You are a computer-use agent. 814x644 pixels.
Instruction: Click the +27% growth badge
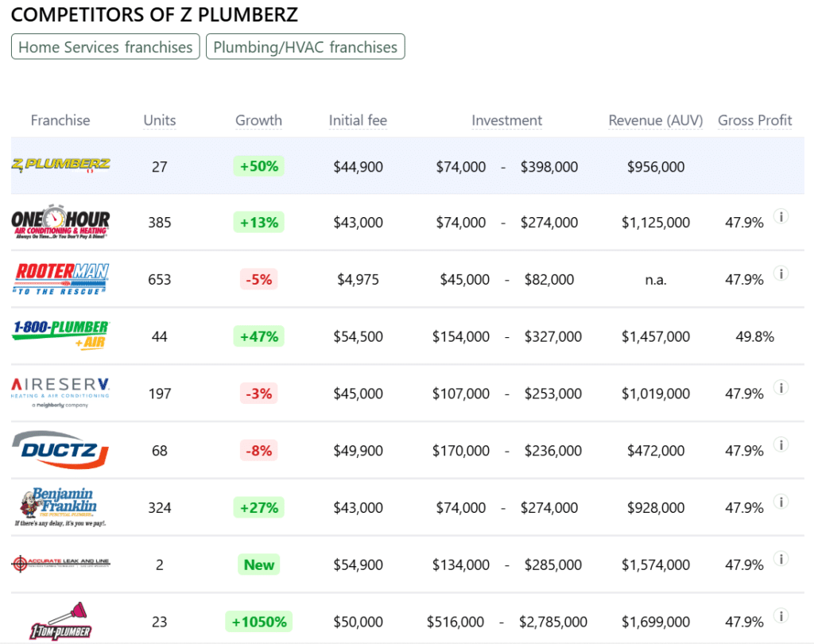[258, 507]
